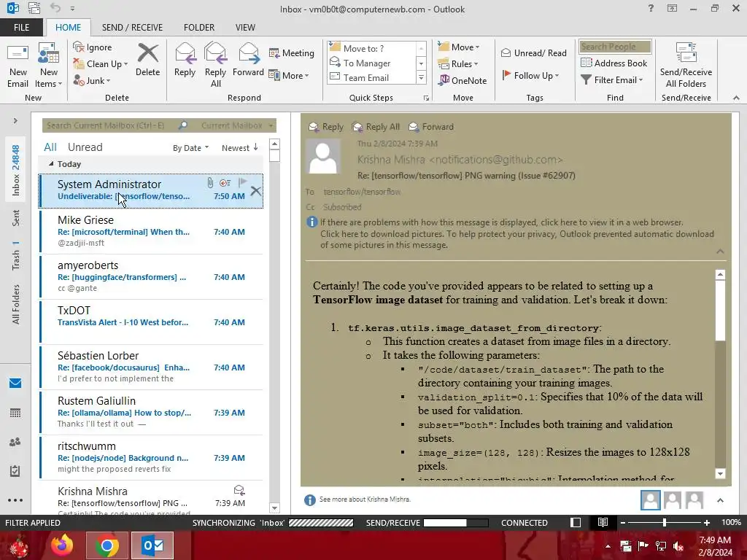Open the Current Mailbox scope dropdown
747x560 pixels.
click(x=237, y=125)
